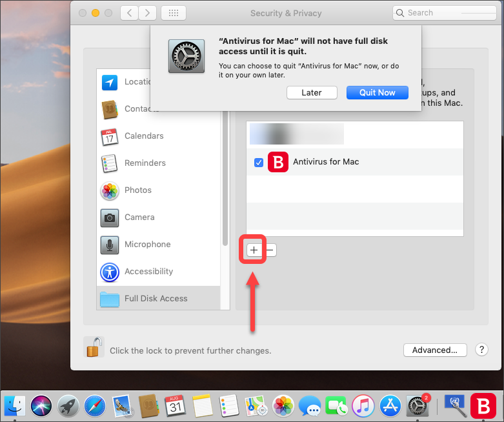This screenshot has width=504, height=422.
Task: Select the Full Disk Access label
Action: click(156, 299)
